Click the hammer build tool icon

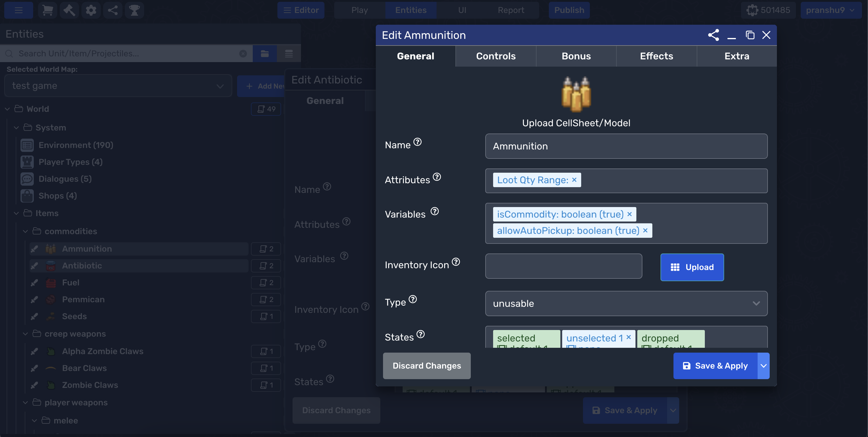pos(69,10)
